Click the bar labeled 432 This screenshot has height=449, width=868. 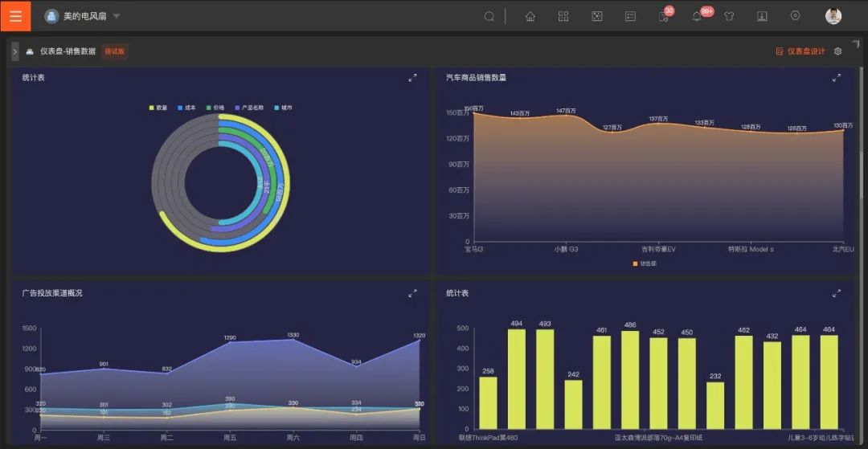coord(772,386)
